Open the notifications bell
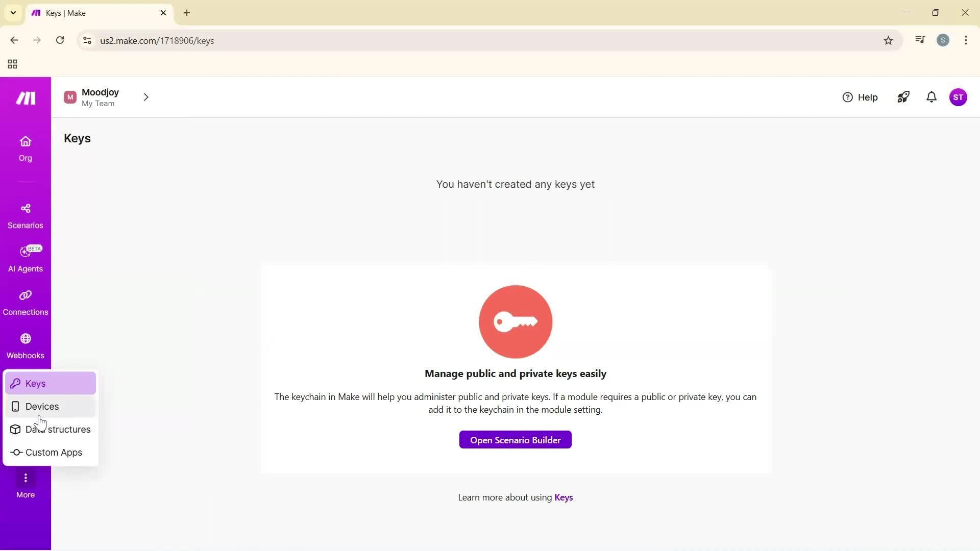 pos(931,97)
